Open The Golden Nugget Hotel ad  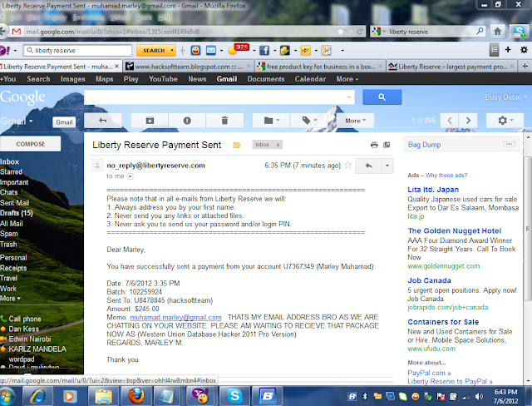click(x=455, y=230)
